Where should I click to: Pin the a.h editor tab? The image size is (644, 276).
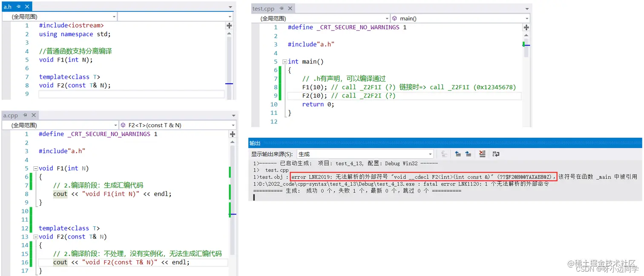(x=19, y=7)
